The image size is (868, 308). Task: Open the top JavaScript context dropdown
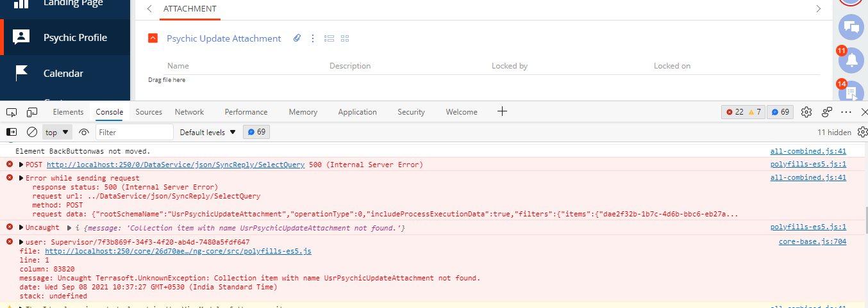tap(57, 133)
